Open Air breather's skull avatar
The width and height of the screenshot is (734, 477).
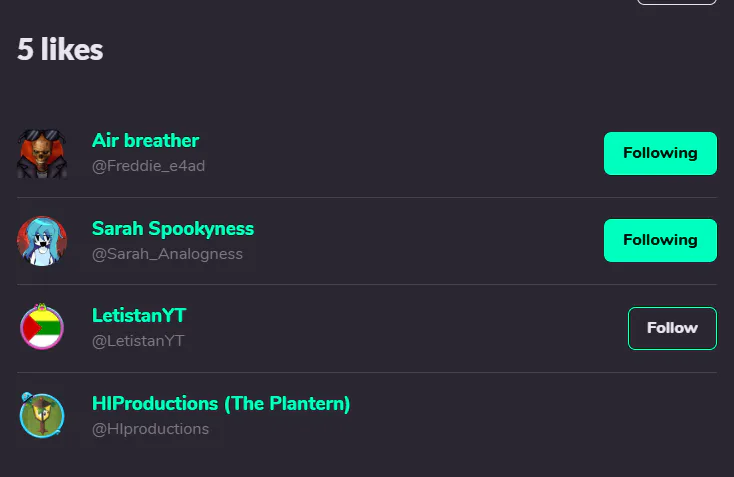(x=42, y=154)
